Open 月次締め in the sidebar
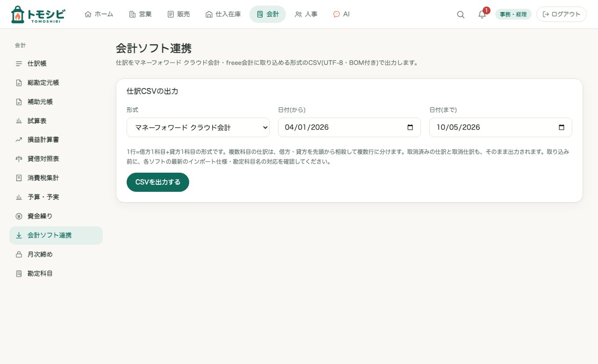The image size is (598, 364). click(x=56, y=255)
